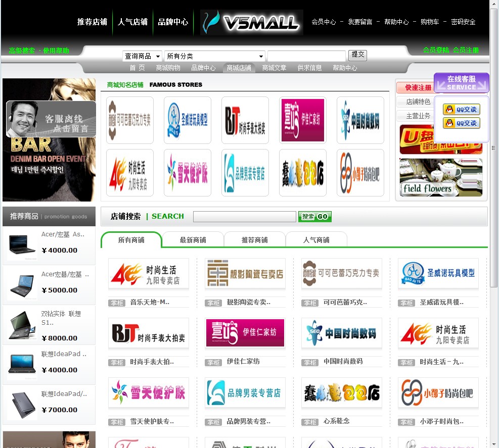Screen dimensions: 499x448
Task: Click the product name Acer/宏基 As..
Action: point(63,234)
